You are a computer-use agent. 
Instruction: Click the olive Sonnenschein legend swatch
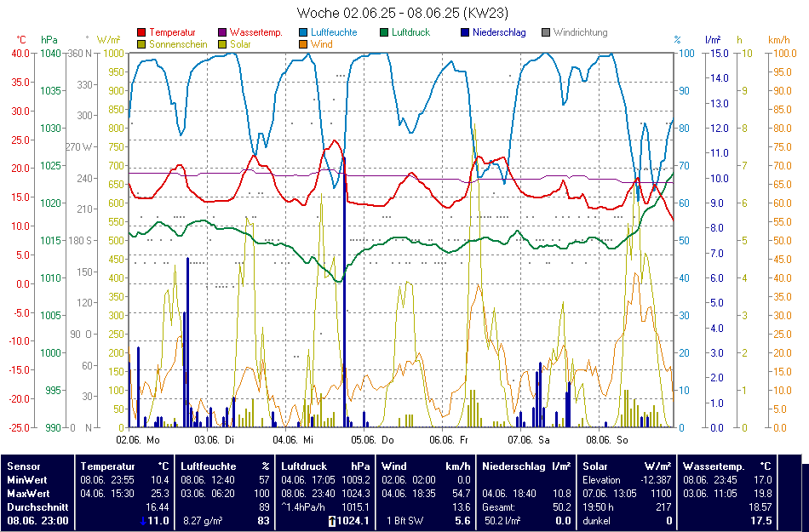point(141,44)
